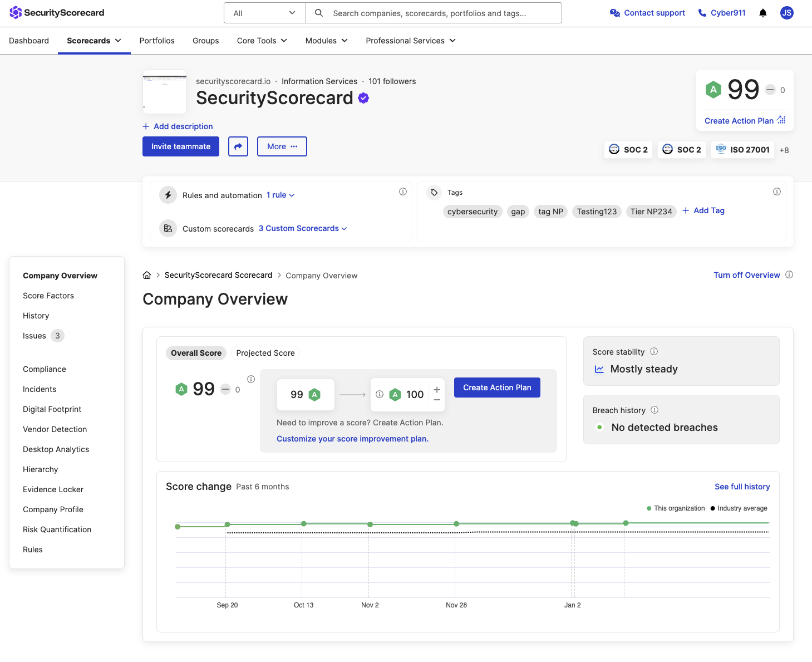
Task: Go to the Dashboard tab
Action: click(x=29, y=41)
